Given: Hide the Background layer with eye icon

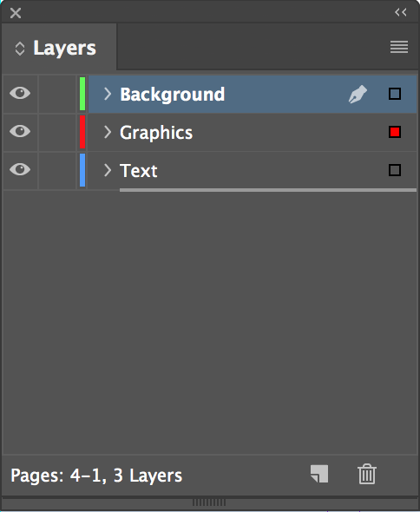Looking at the screenshot, I should 20,93.
